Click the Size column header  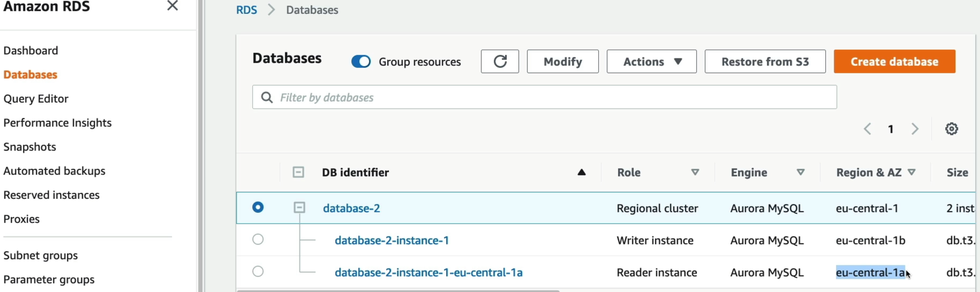957,172
